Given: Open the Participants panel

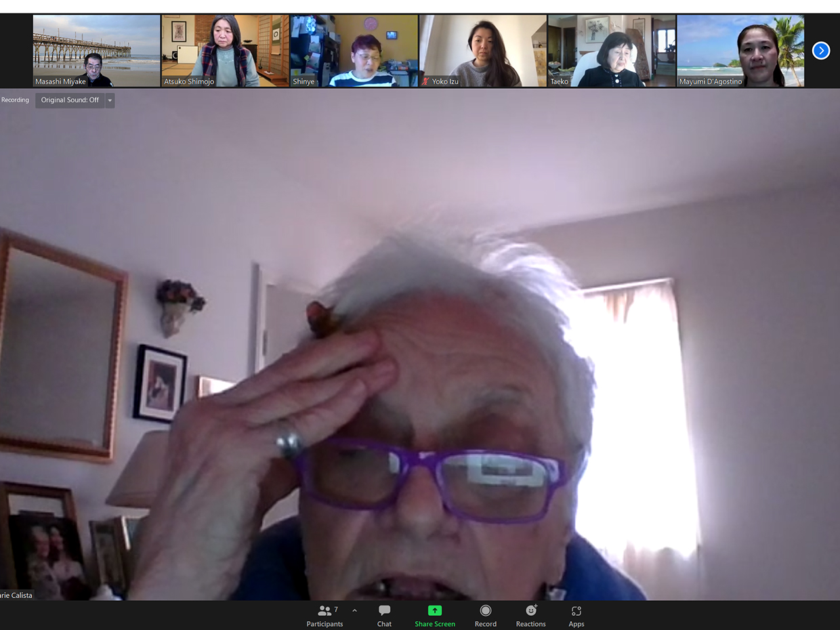Looking at the screenshot, I should (325, 616).
